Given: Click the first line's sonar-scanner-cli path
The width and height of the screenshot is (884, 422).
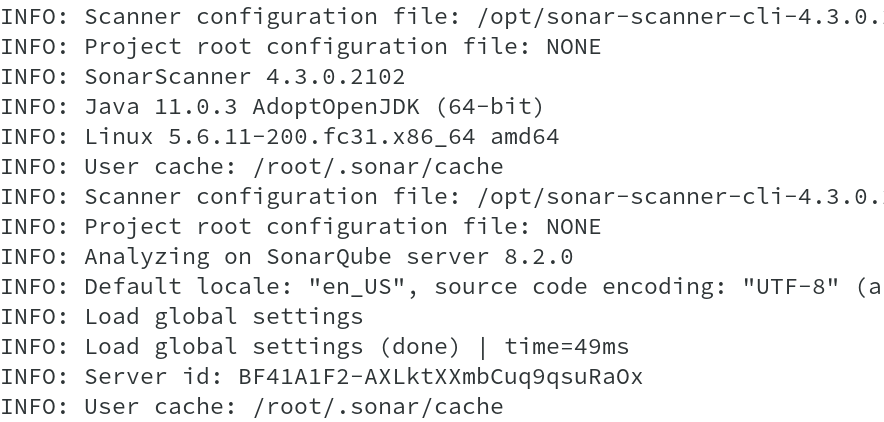Looking at the screenshot, I should (680, 16).
